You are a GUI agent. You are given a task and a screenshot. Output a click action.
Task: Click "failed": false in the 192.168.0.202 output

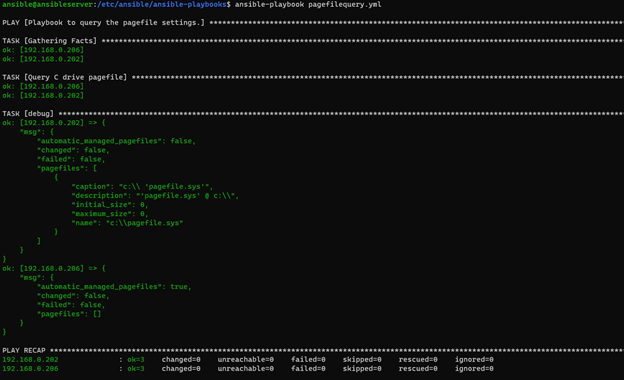point(71,159)
